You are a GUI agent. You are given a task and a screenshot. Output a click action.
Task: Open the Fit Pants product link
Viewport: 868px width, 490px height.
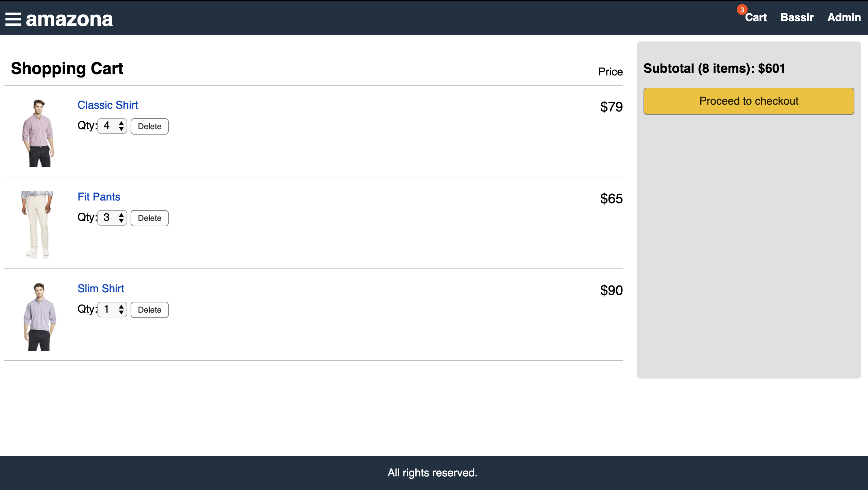click(99, 197)
